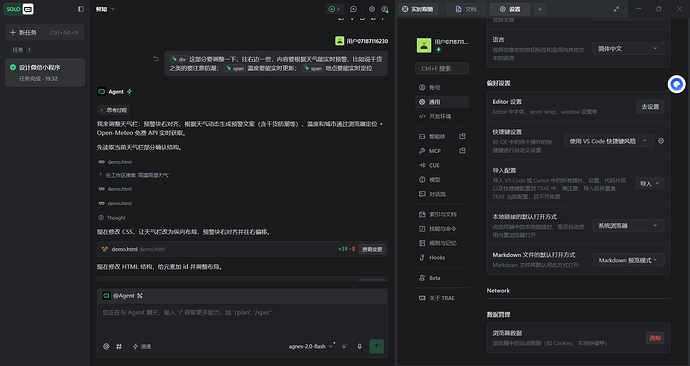Open Markdown preview mode dropdown
The height and width of the screenshot is (366, 690).
[x=628, y=260]
